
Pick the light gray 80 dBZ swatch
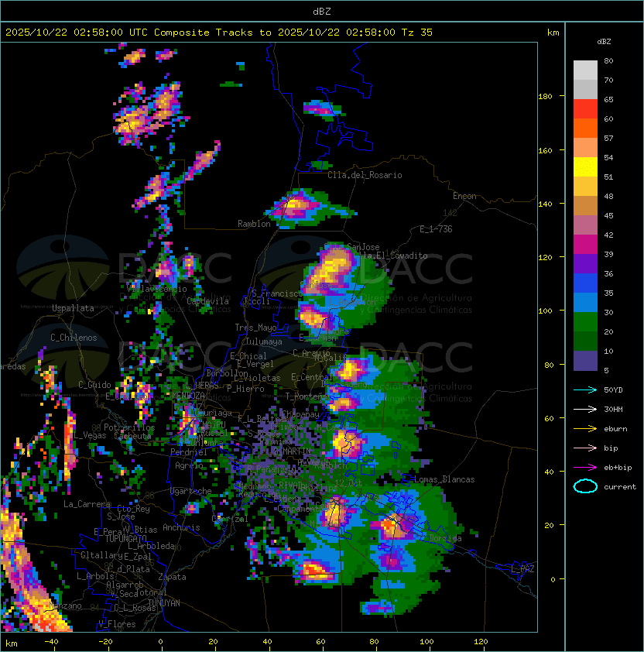[x=585, y=70]
